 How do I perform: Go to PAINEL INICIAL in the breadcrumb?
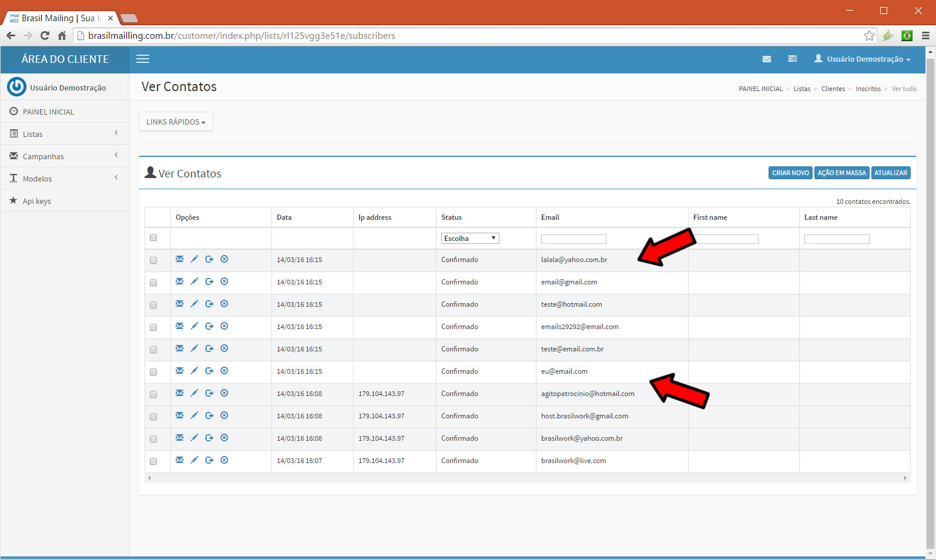pyautogui.click(x=760, y=89)
